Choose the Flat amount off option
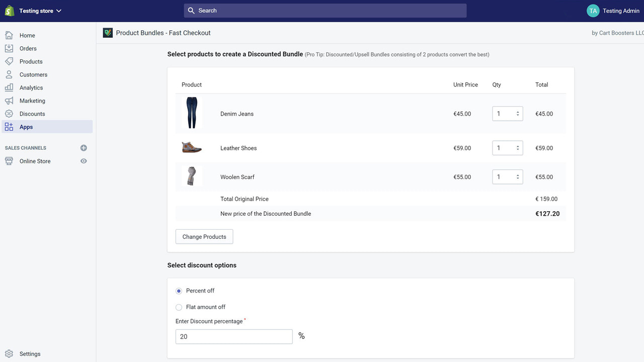Image resolution: width=644 pixels, height=362 pixels. 179,307
